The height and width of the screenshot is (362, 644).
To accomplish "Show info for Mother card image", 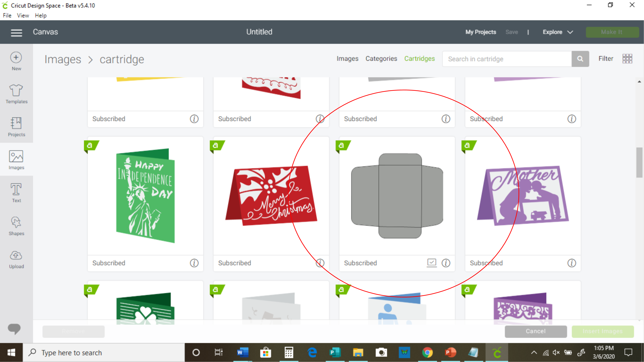I will click(x=572, y=263).
